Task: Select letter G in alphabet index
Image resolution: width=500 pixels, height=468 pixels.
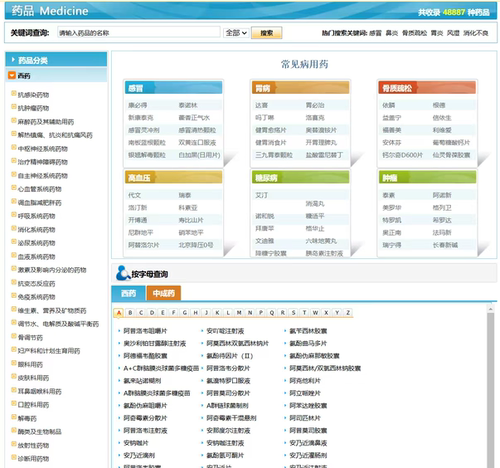Action: click(x=185, y=313)
